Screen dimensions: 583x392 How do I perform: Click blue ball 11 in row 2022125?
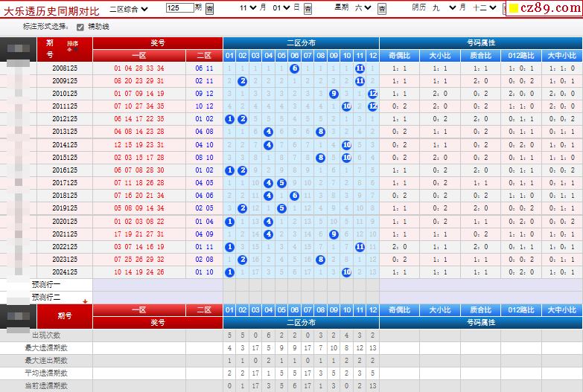(360, 247)
